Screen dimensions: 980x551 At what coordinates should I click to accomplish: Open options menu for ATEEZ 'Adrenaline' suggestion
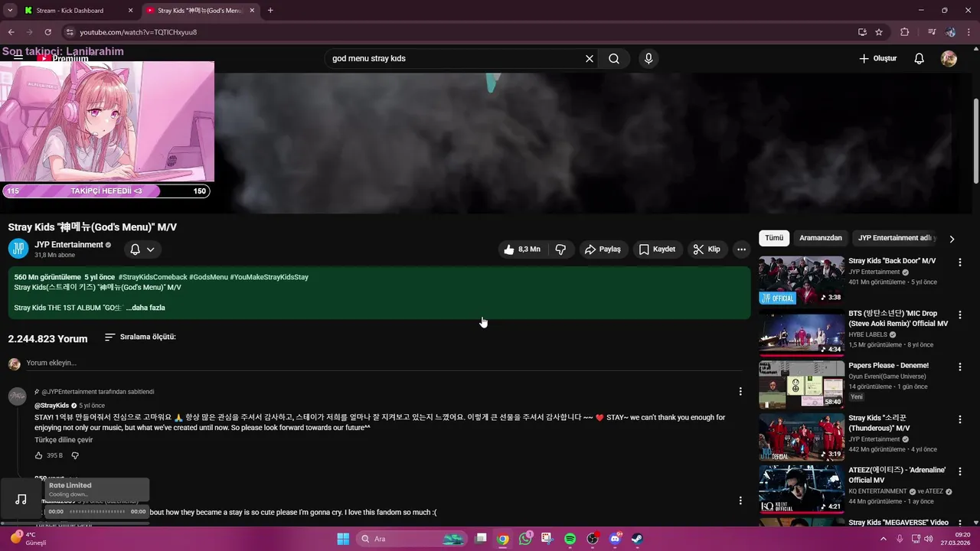960,471
